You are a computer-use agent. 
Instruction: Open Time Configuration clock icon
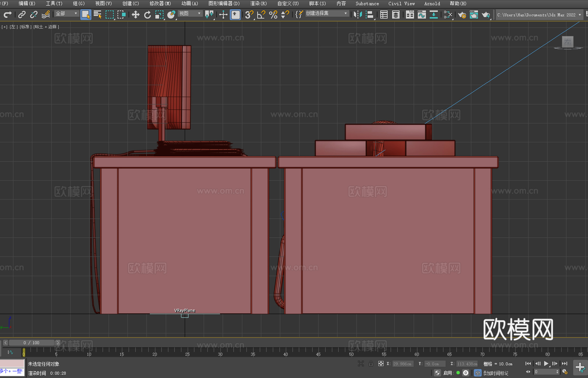(565, 372)
